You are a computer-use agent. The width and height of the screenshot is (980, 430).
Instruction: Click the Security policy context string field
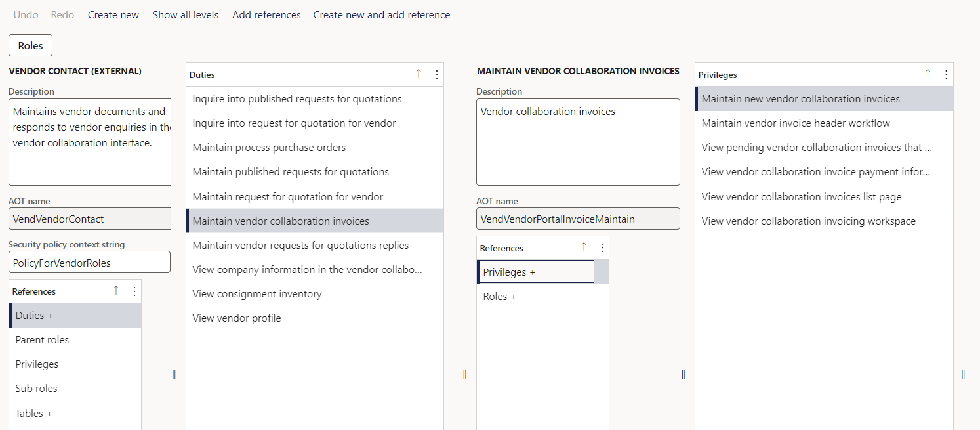(89, 261)
